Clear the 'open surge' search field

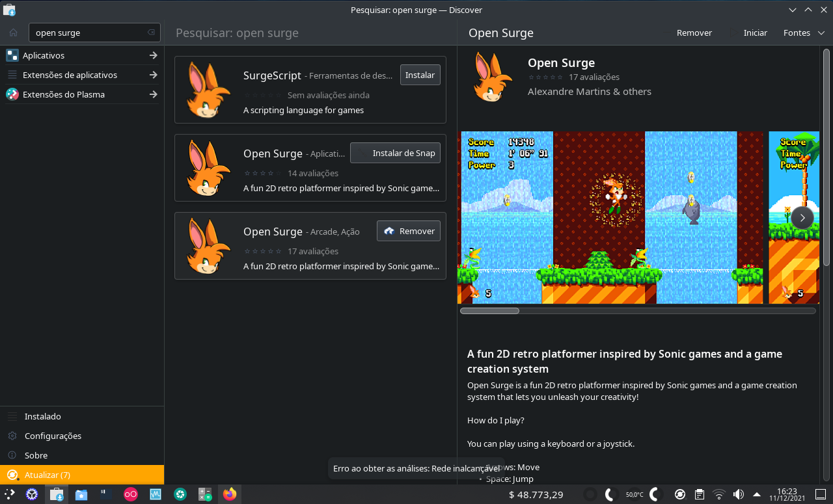(x=151, y=33)
